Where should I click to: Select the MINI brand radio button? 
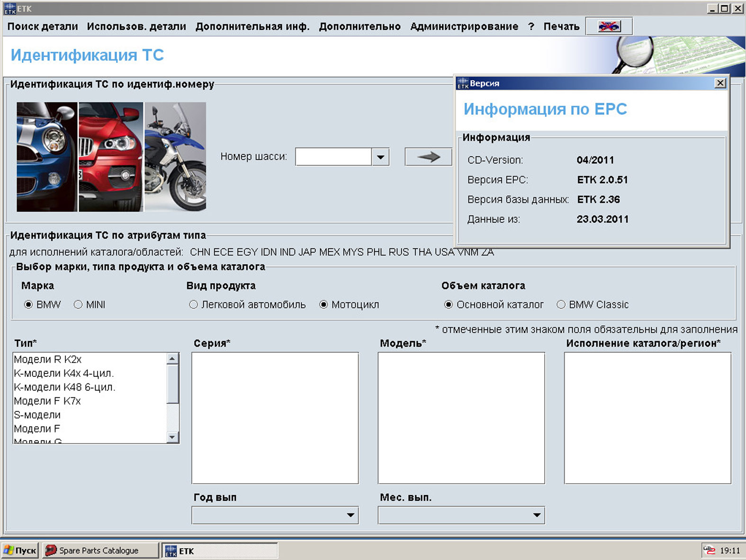tap(78, 304)
